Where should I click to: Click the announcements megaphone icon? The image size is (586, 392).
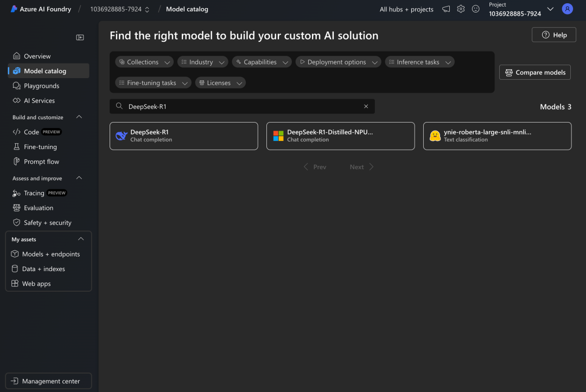[x=446, y=9]
